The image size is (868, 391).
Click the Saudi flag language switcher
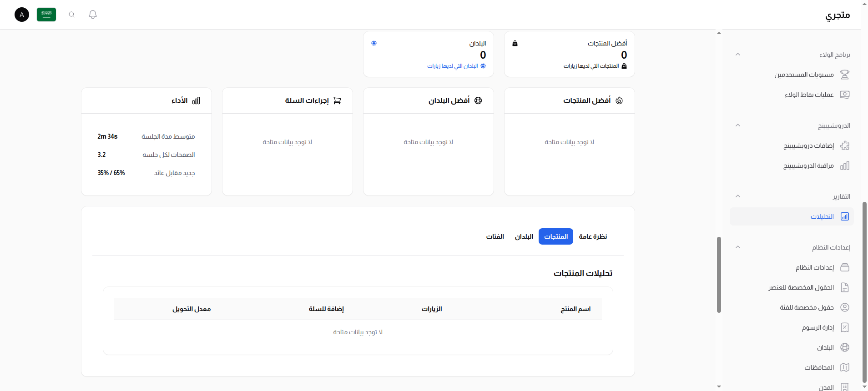pos(46,14)
